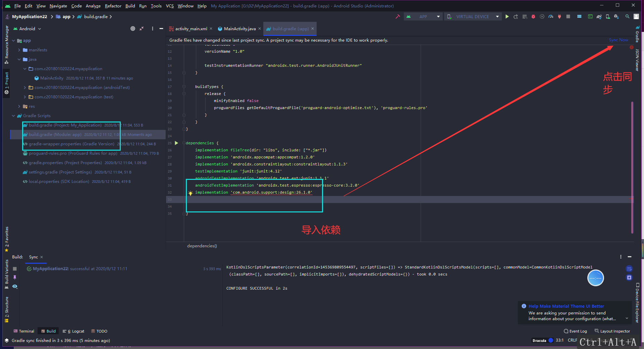The width and height of the screenshot is (644, 349).
Task: Open the Profiler gauge icon
Action: pos(551,16)
